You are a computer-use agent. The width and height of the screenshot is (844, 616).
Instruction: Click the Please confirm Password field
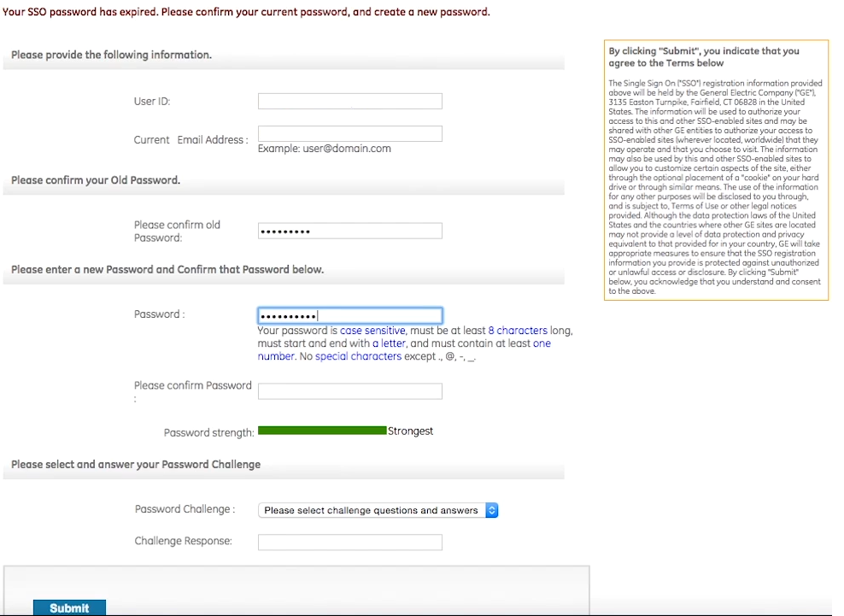click(x=349, y=391)
